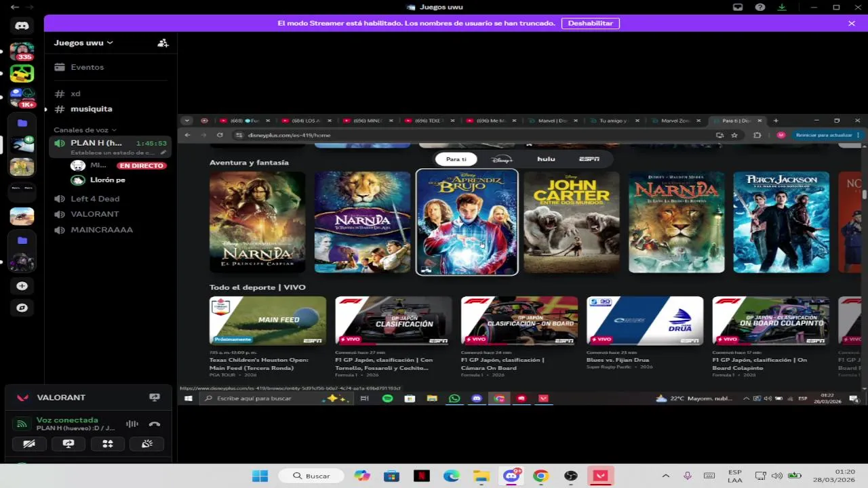This screenshot has width=868, height=488.
Task: Click the Discord inbox icon in title bar
Action: tap(738, 7)
